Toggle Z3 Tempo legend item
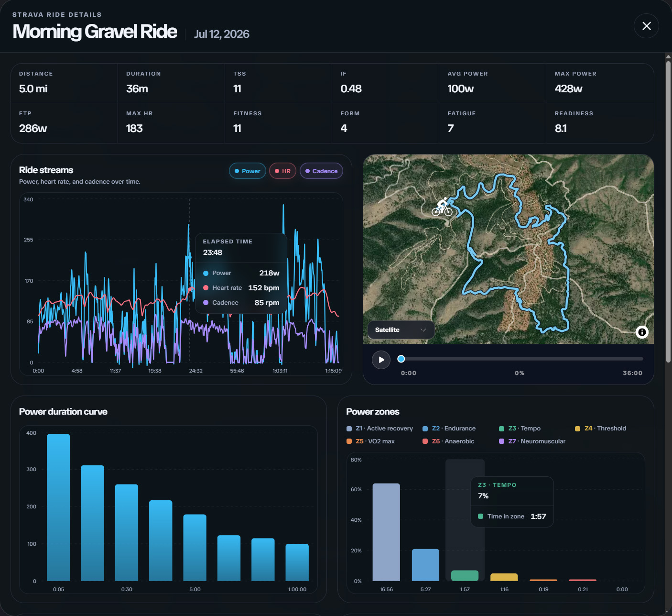This screenshot has width=672, height=616. [520, 429]
